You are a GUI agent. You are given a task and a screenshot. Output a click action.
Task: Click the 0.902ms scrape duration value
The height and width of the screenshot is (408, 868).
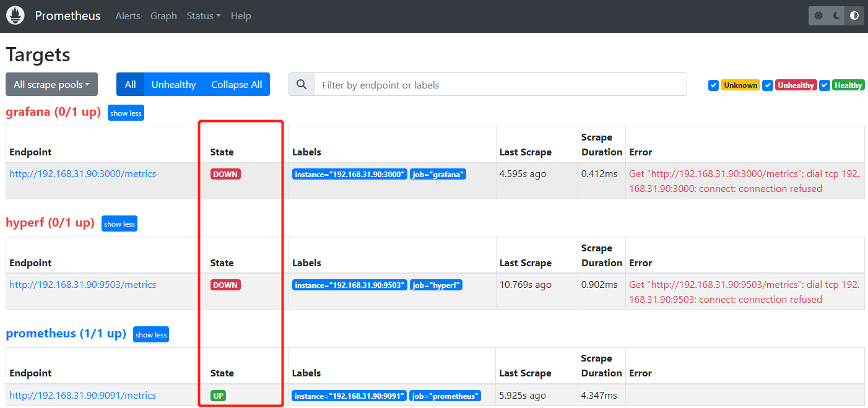pos(599,285)
